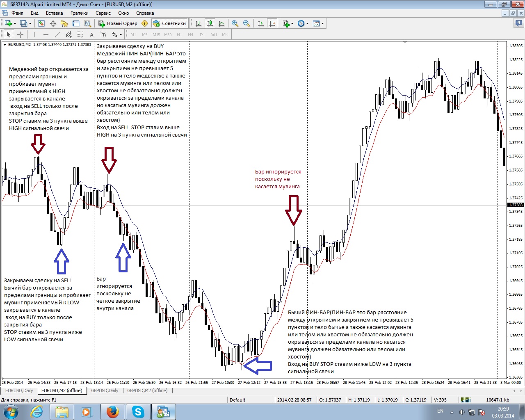Viewport: 525px width, 420px height.
Task: Toggle the Terminal panel icon
Action: pyautogui.click(x=76, y=23)
